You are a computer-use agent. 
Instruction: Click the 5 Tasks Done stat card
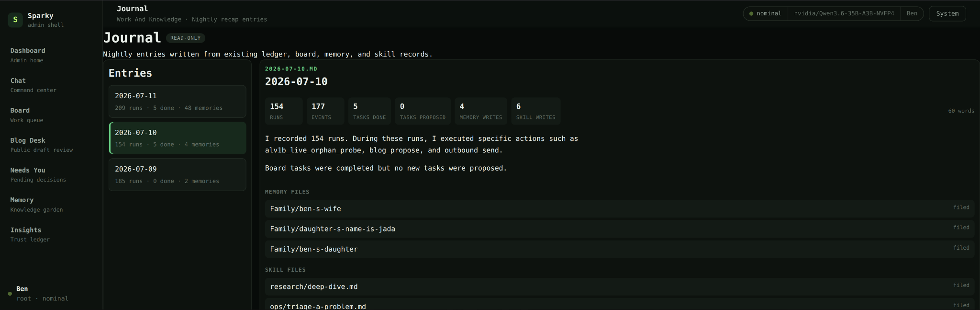coord(369,111)
